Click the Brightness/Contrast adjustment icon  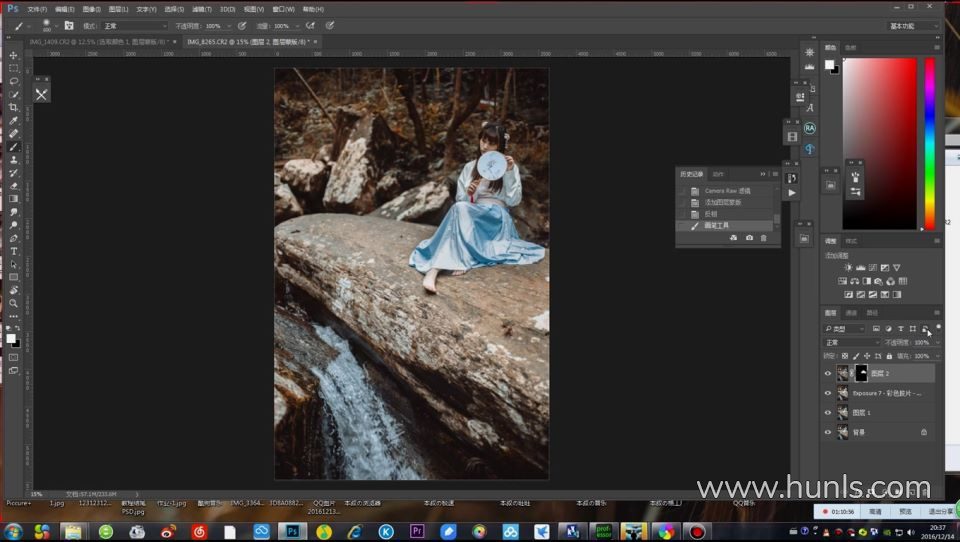pyautogui.click(x=848, y=268)
